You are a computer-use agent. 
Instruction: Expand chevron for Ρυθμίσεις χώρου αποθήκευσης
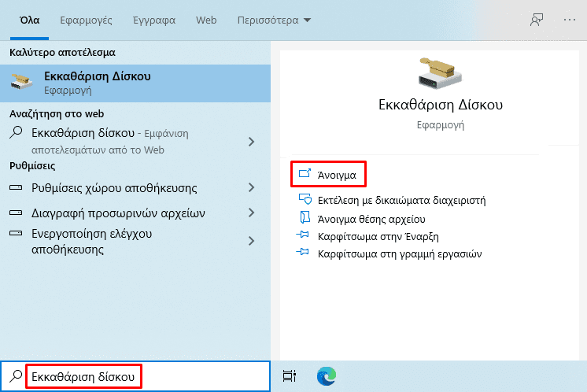252,187
